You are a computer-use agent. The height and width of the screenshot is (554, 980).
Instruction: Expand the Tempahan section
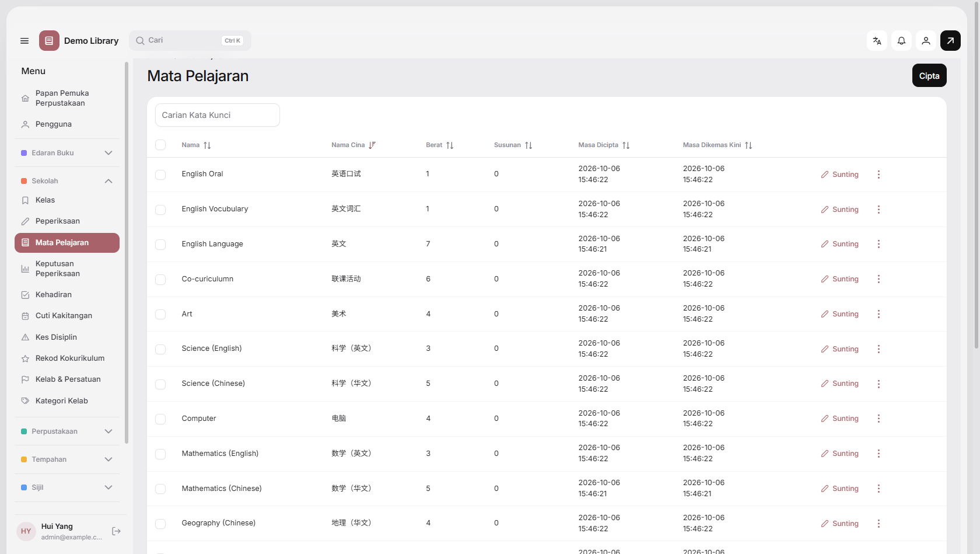point(67,459)
